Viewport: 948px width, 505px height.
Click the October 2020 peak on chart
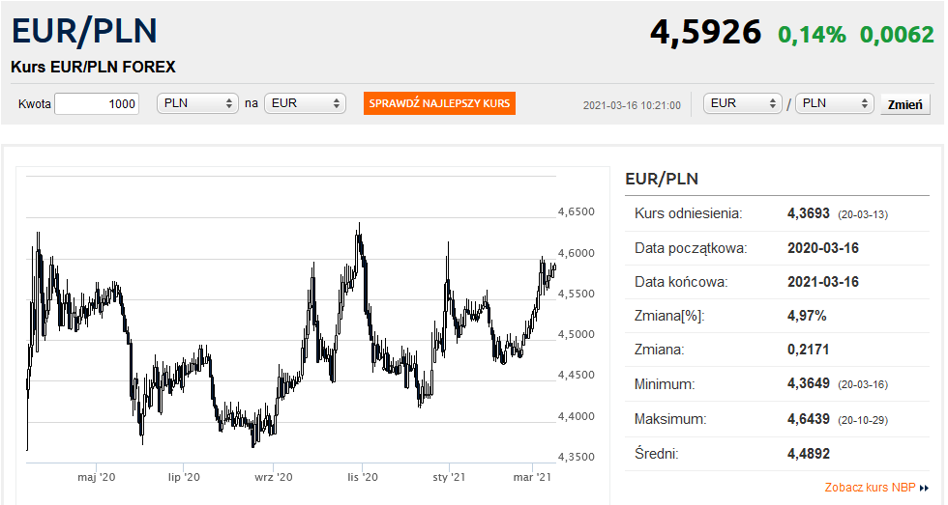click(x=359, y=227)
